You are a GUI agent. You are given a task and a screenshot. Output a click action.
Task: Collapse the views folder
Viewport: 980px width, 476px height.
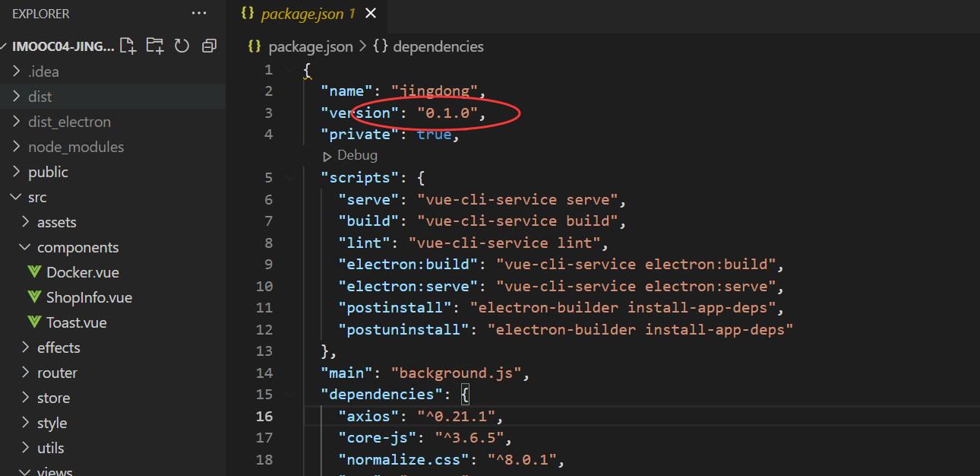(25, 471)
